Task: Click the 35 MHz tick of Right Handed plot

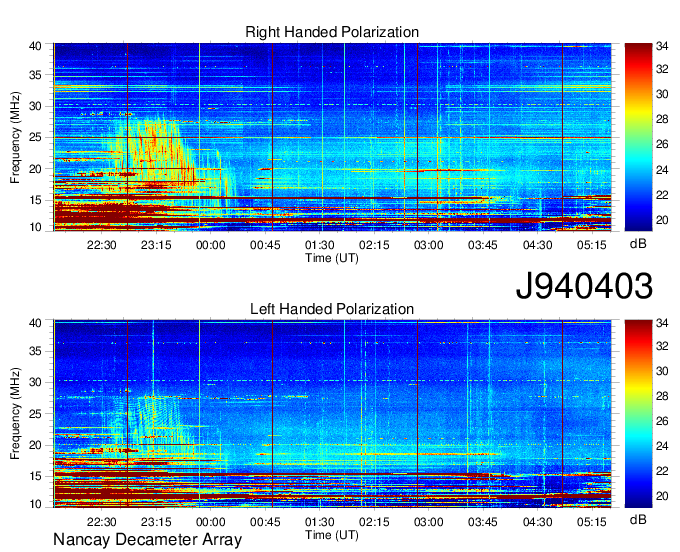Action: coord(35,75)
